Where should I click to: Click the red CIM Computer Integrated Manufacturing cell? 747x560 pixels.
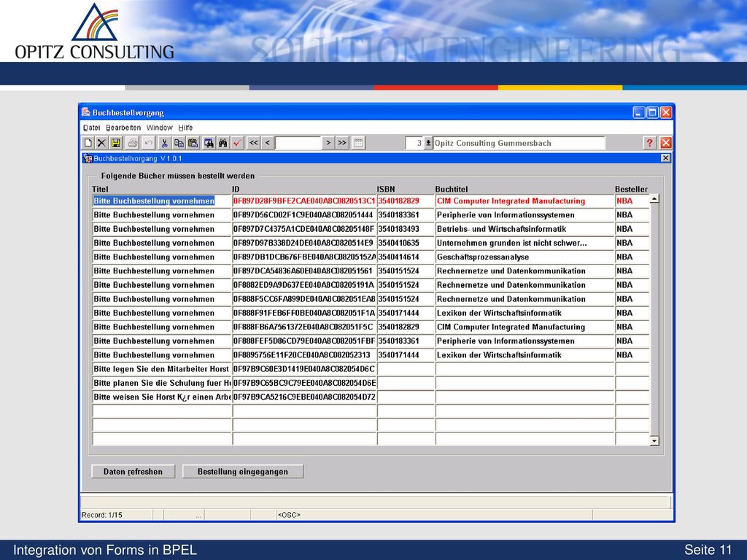coord(525,201)
